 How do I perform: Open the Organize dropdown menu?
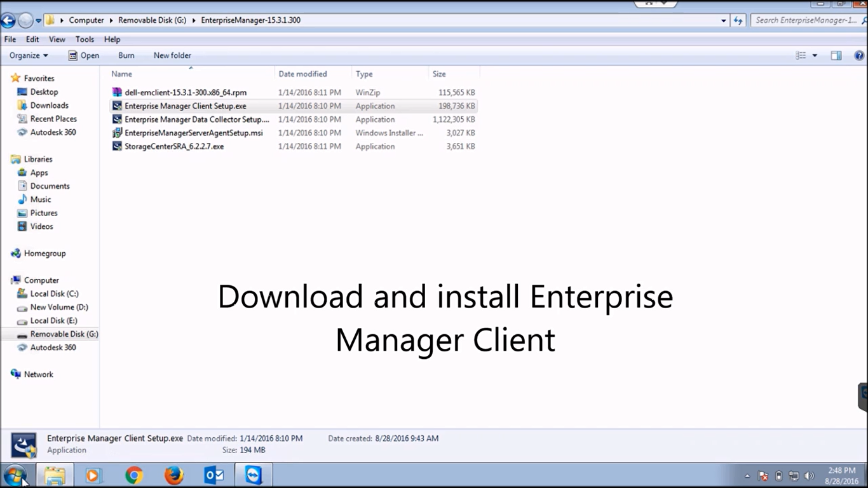tap(29, 56)
